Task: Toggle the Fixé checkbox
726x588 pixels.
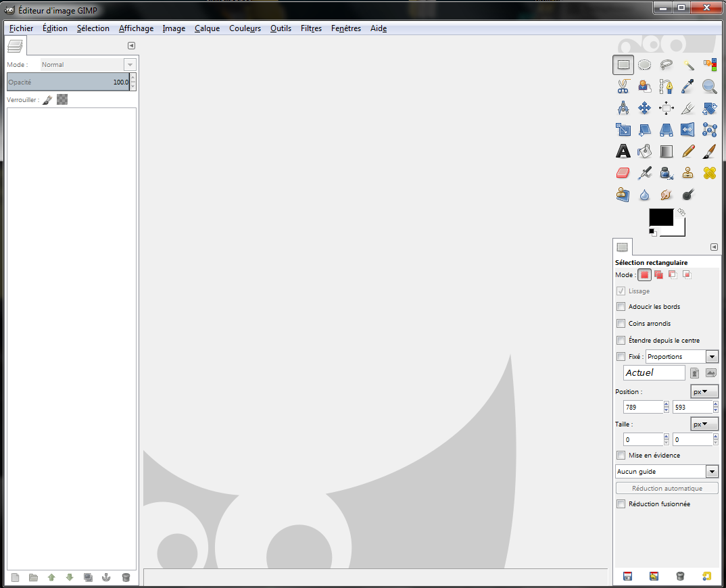Action: pos(621,356)
